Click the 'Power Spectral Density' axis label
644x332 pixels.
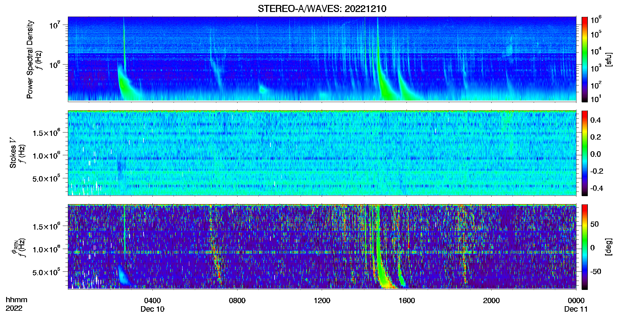(x=30, y=59)
